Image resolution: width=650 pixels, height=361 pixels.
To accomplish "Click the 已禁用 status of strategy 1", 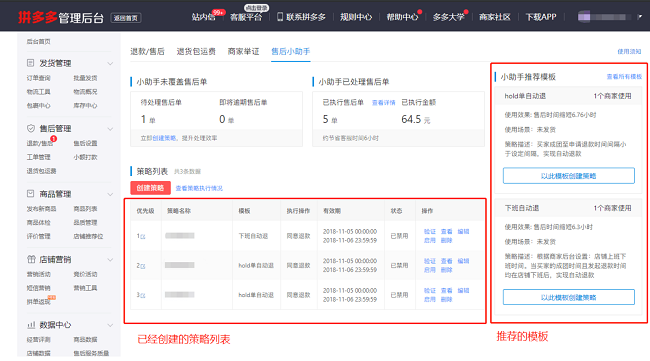I will (x=399, y=236).
